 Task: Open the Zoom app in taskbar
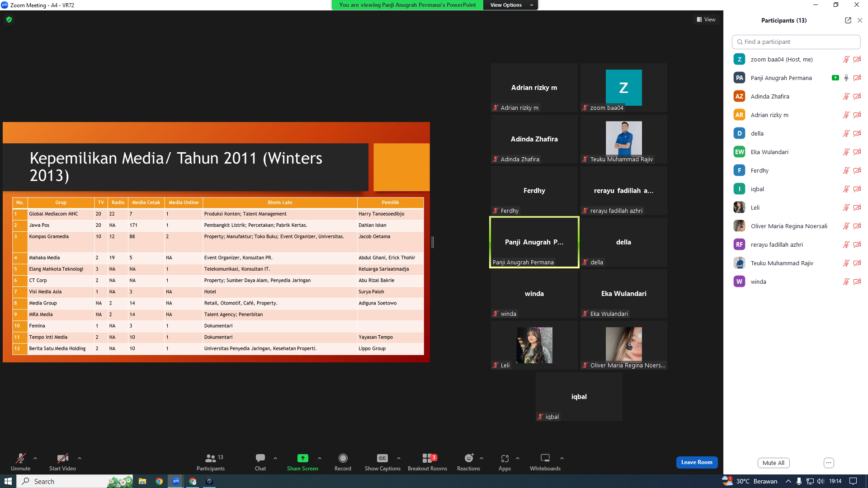point(176,481)
